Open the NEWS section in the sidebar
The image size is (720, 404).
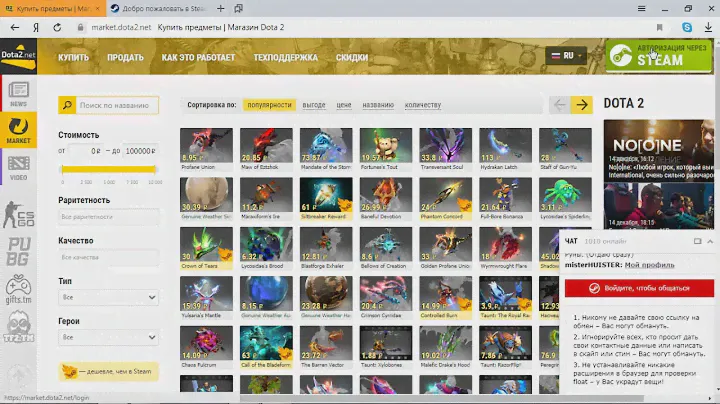tap(18, 93)
